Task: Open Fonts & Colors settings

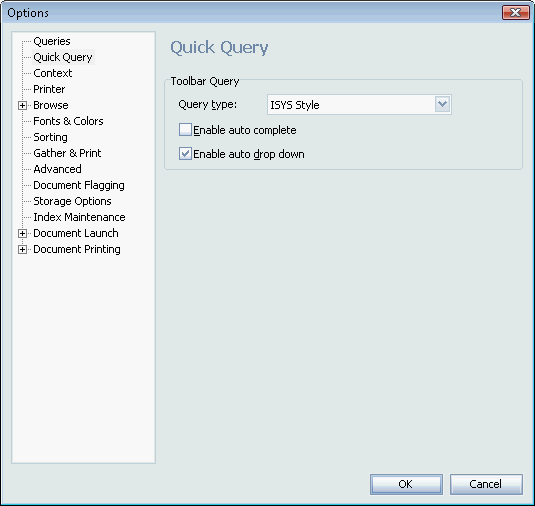Action: point(68,121)
